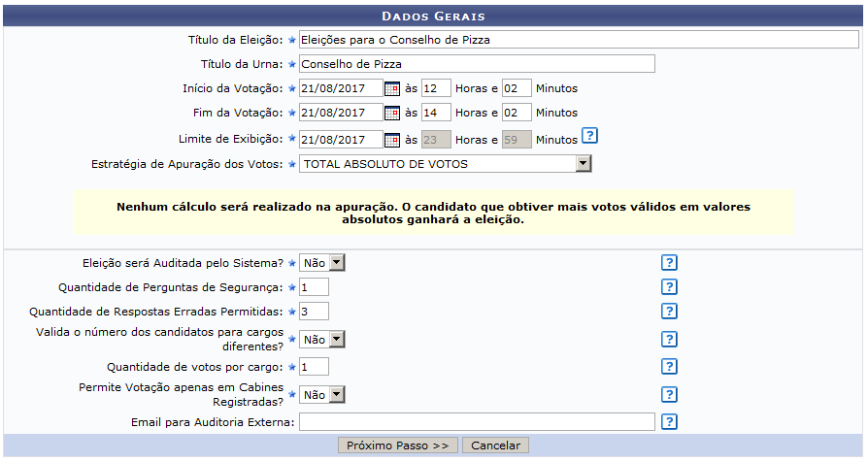This screenshot has height=462, width=868.
Task: Click Início da Votação hours field
Action: (x=436, y=88)
